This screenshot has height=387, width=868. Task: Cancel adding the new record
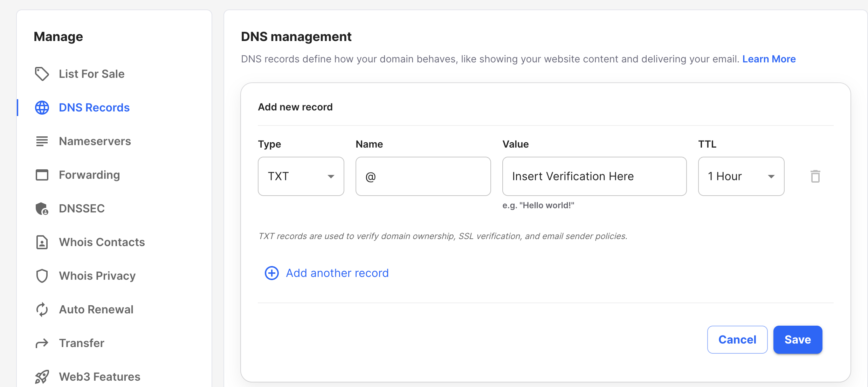[x=737, y=340]
